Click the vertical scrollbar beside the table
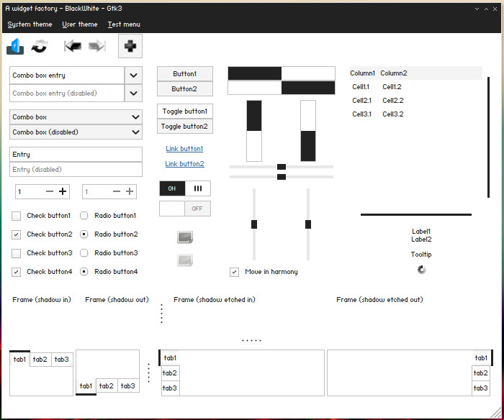 tap(489, 137)
